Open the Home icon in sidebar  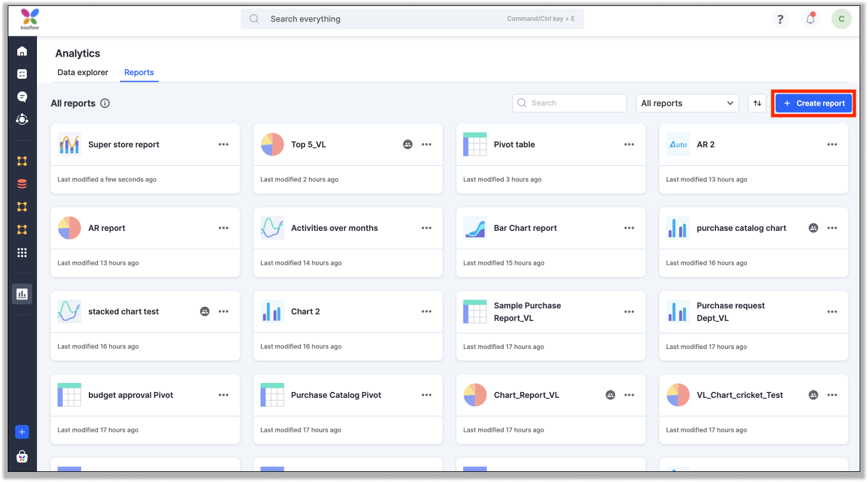point(22,51)
